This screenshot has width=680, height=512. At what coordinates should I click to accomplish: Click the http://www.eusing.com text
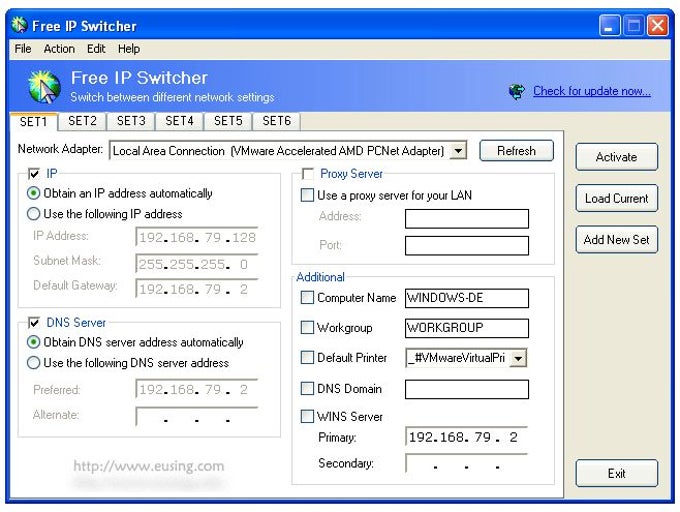point(149,466)
